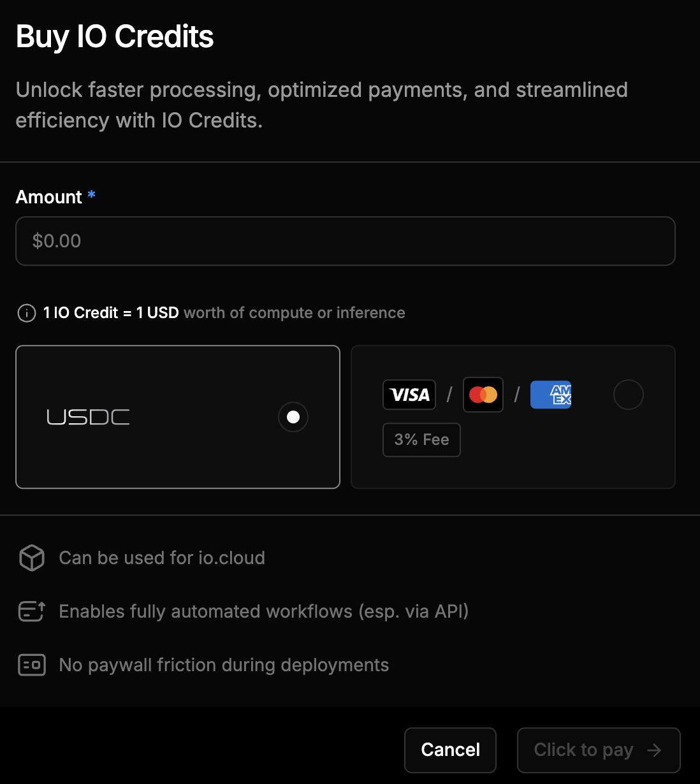Screen dimensions: 700x784
Task: Click the Buy IO Credits heading
Action: tap(115, 36)
